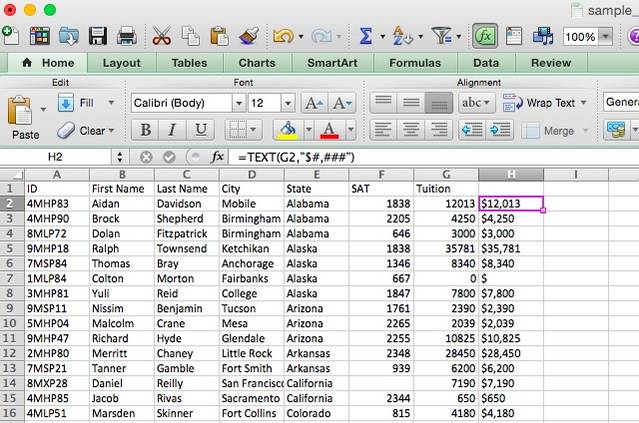Cancel formula entry with the X icon
639x423 pixels.
pyautogui.click(x=146, y=157)
